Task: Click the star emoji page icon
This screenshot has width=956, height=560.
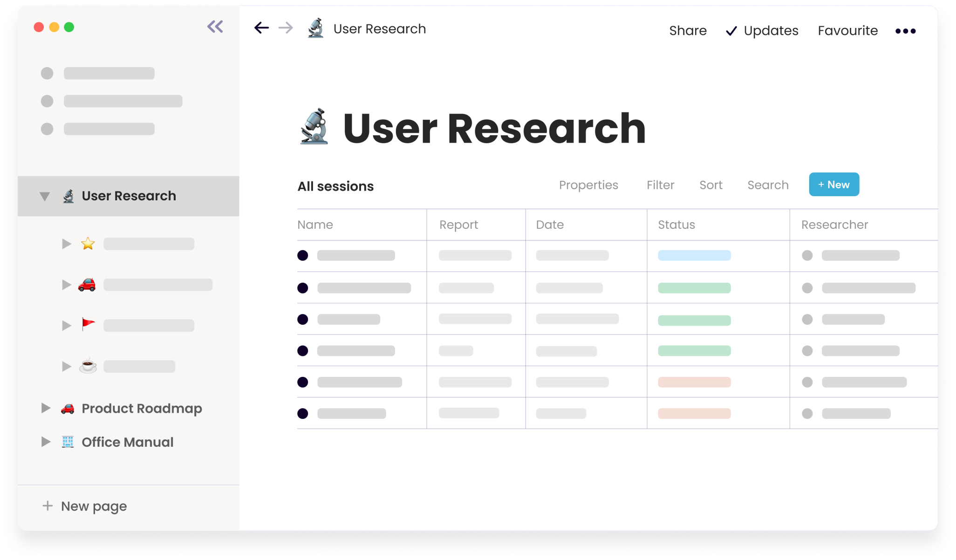Action: point(88,243)
